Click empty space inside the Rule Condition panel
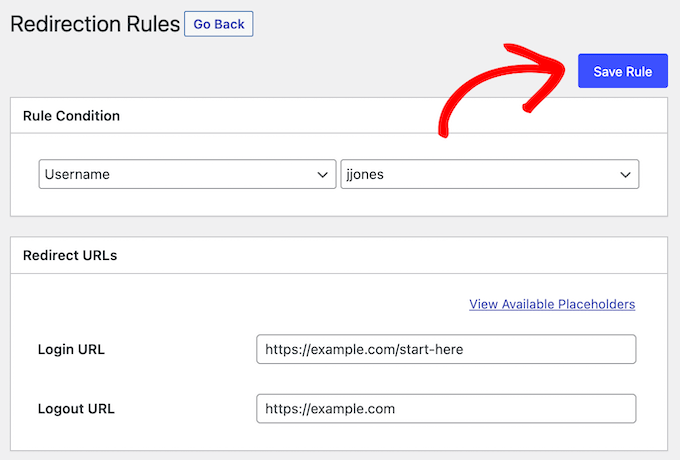The image size is (680, 460). (x=340, y=203)
